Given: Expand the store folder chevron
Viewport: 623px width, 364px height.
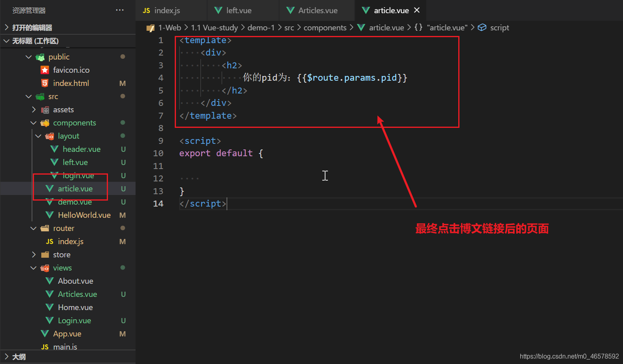Looking at the screenshot, I should 34,255.
